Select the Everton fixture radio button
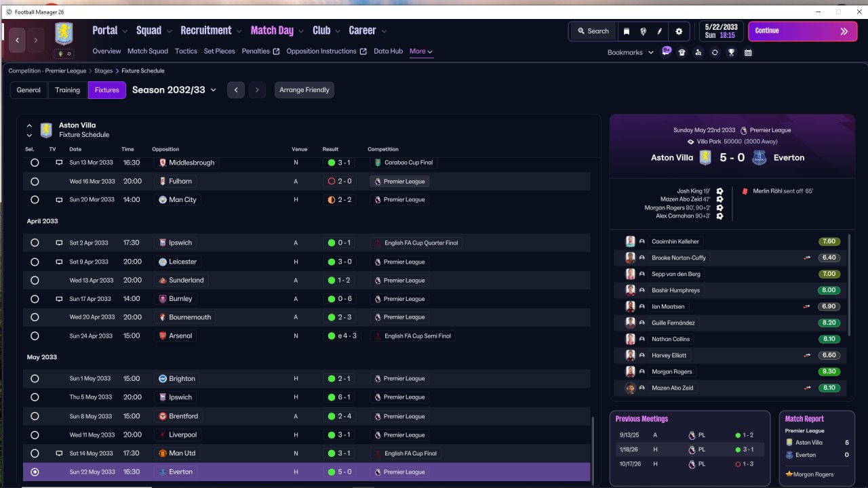Viewport: 868px width, 488px height. (35, 472)
